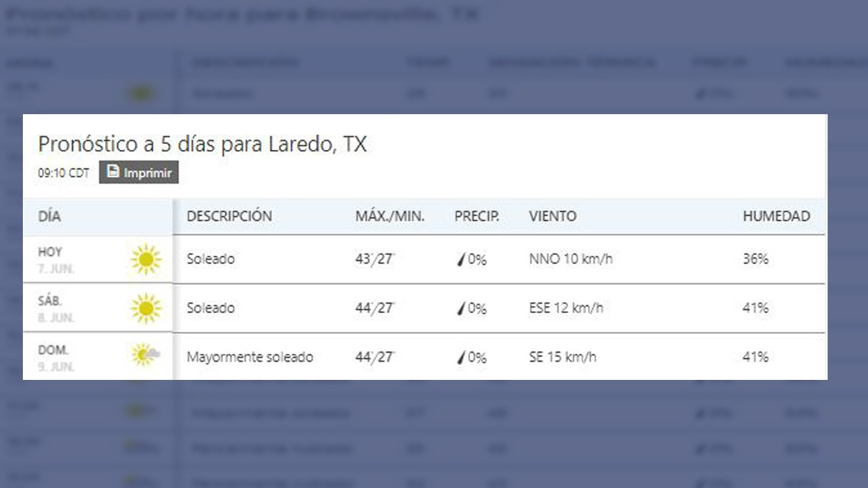Select the sunny icon next to SÁB. 8 JUN
The image size is (868, 488).
146,308
